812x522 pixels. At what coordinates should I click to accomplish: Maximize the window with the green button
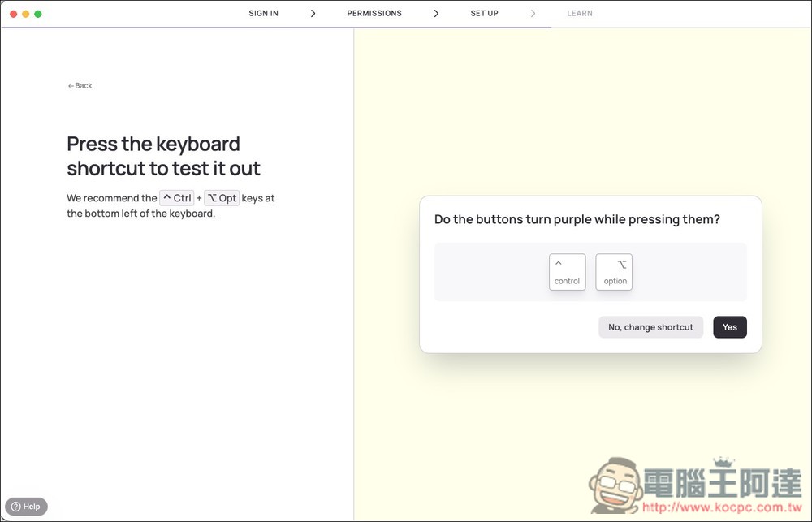pos(38,14)
